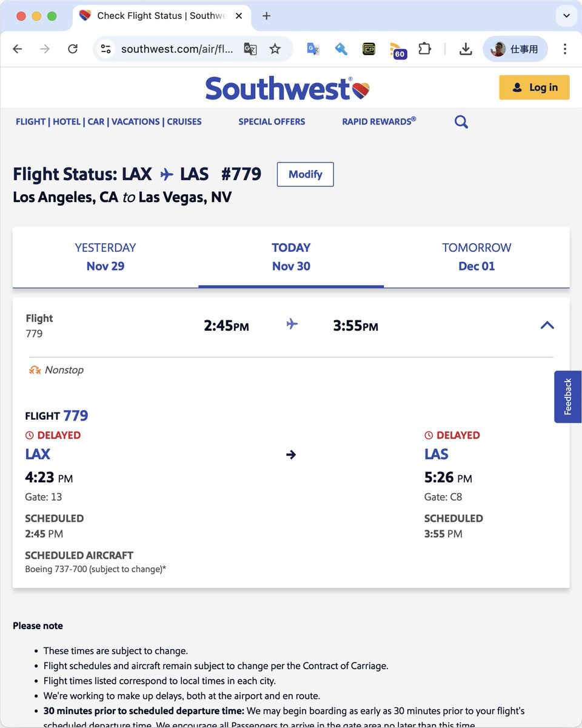
Task: Open a new browser tab
Action: click(x=267, y=16)
